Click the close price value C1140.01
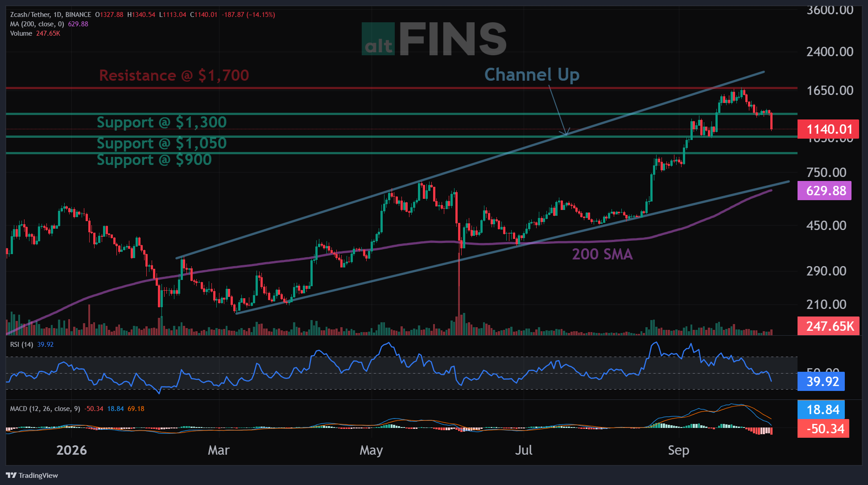This screenshot has width=868, height=485. (x=204, y=15)
